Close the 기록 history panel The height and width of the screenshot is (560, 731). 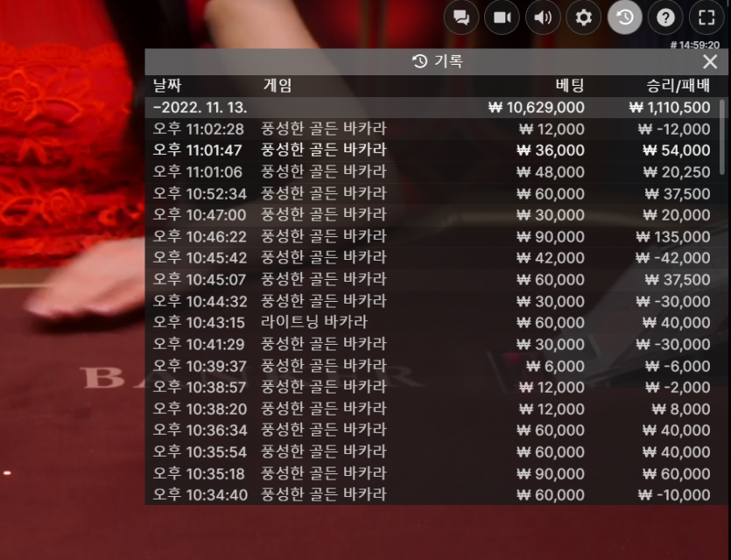[x=710, y=61]
